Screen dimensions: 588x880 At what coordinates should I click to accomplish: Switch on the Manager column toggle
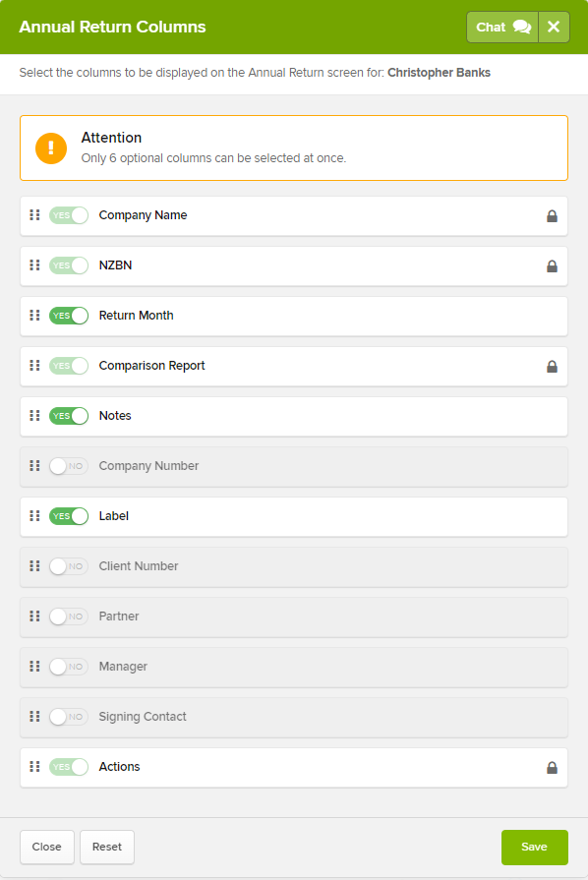pos(69,667)
